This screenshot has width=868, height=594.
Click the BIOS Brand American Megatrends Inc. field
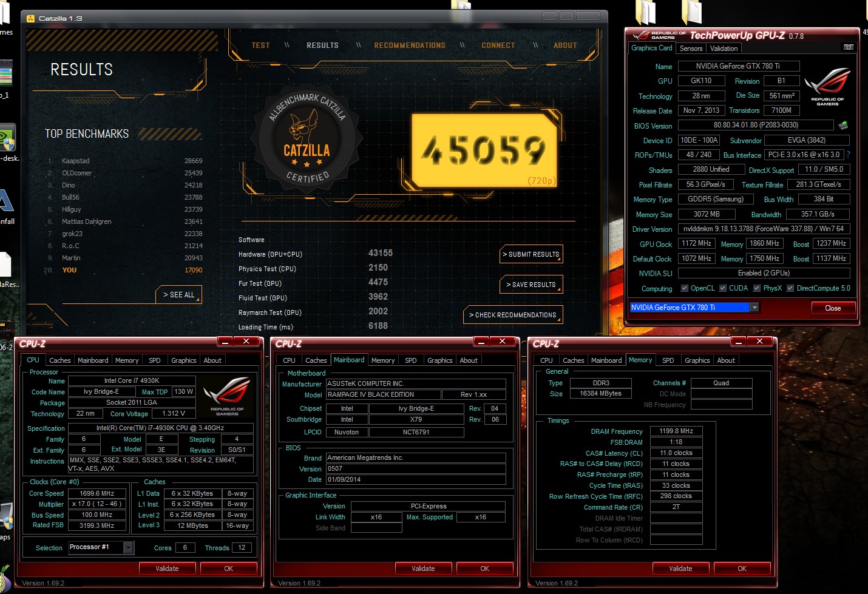tap(416, 457)
